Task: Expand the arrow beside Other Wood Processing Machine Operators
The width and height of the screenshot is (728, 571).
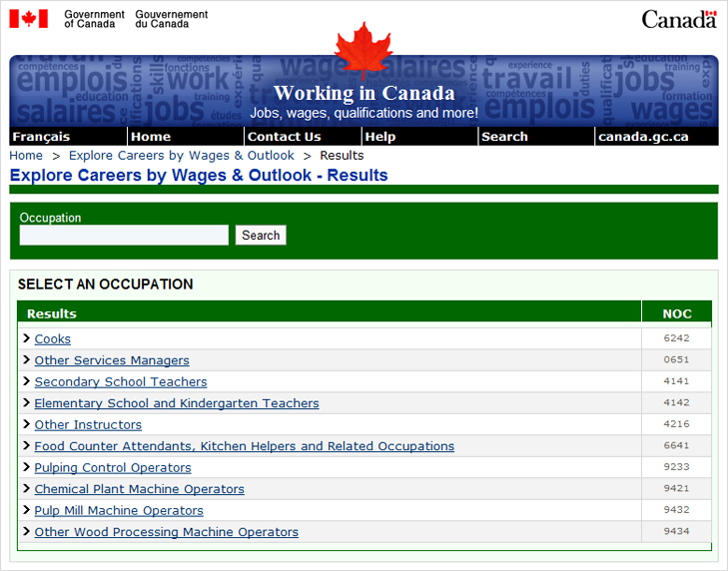Action: click(x=27, y=531)
